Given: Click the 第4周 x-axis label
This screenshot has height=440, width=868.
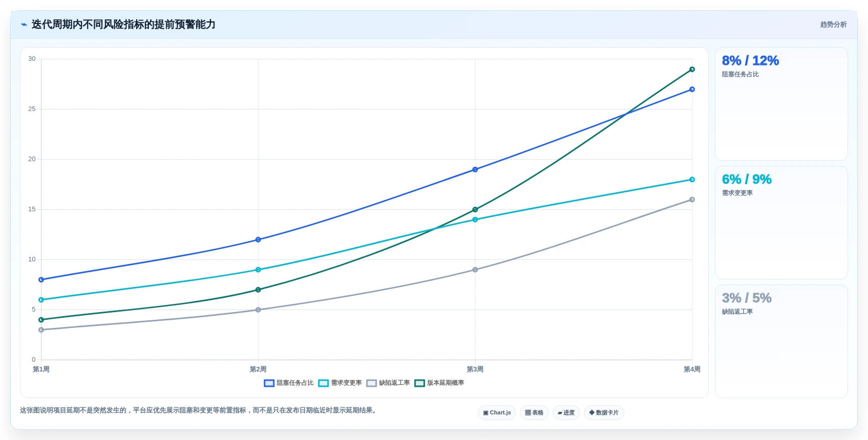Looking at the screenshot, I should pos(692,369).
